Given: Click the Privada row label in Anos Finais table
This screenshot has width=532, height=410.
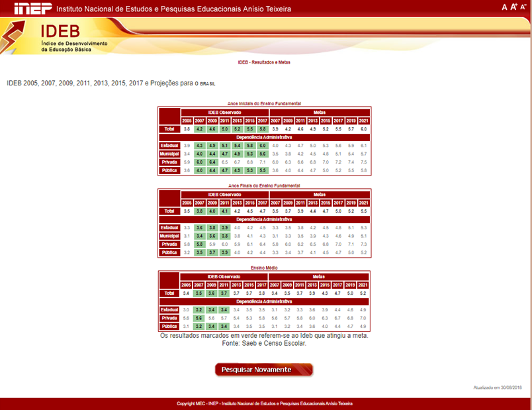Looking at the screenshot, I should point(169,244).
